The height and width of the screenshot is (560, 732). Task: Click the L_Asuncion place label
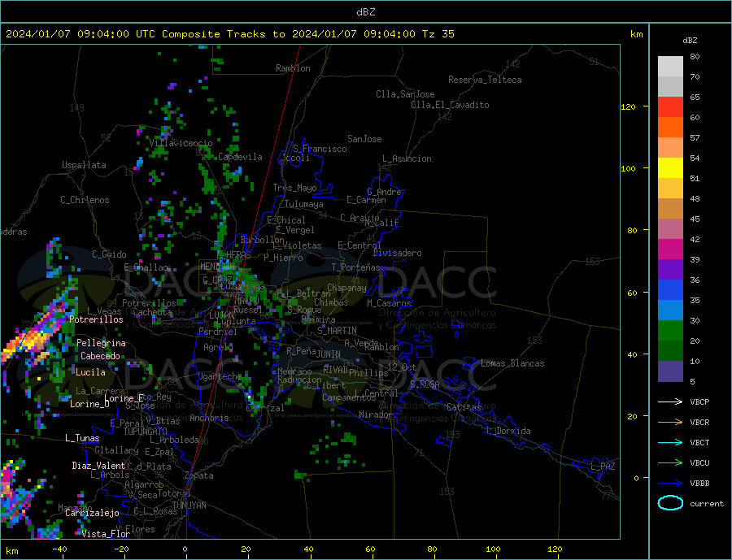click(407, 158)
